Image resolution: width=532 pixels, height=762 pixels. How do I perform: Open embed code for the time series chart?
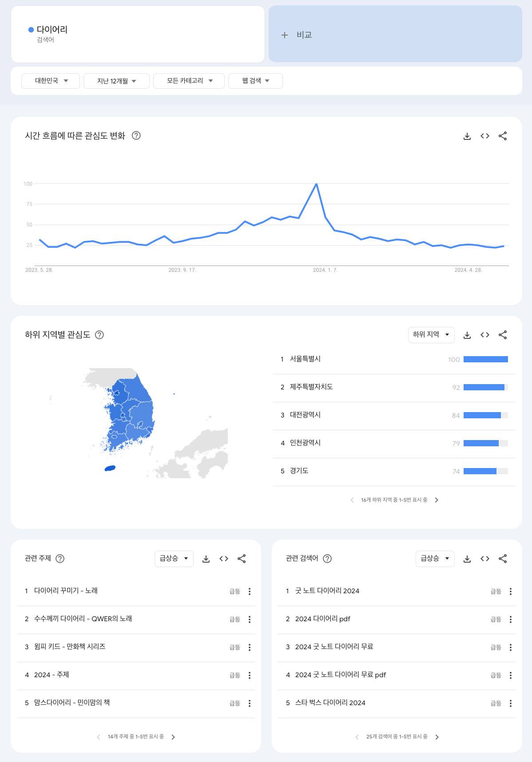[x=484, y=136]
